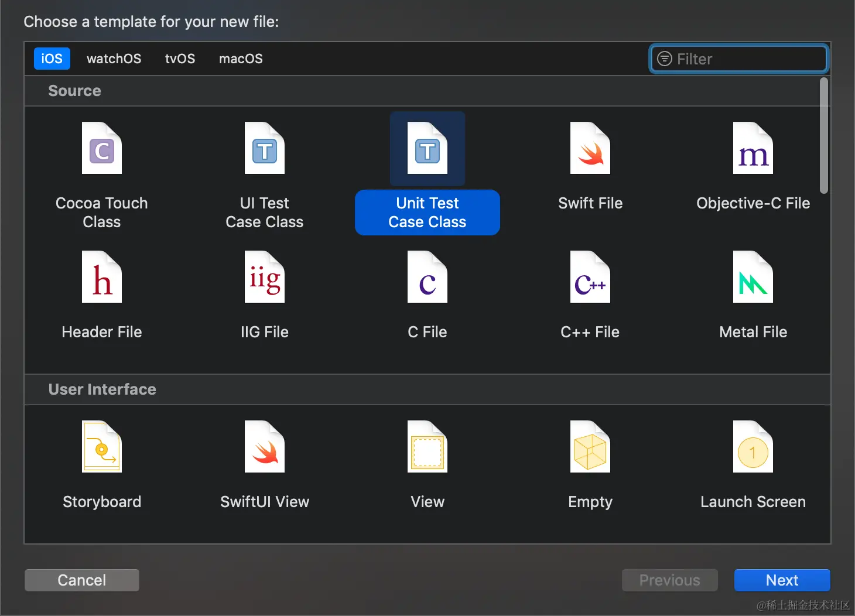Click the SwiftUI View label

click(x=265, y=502)
